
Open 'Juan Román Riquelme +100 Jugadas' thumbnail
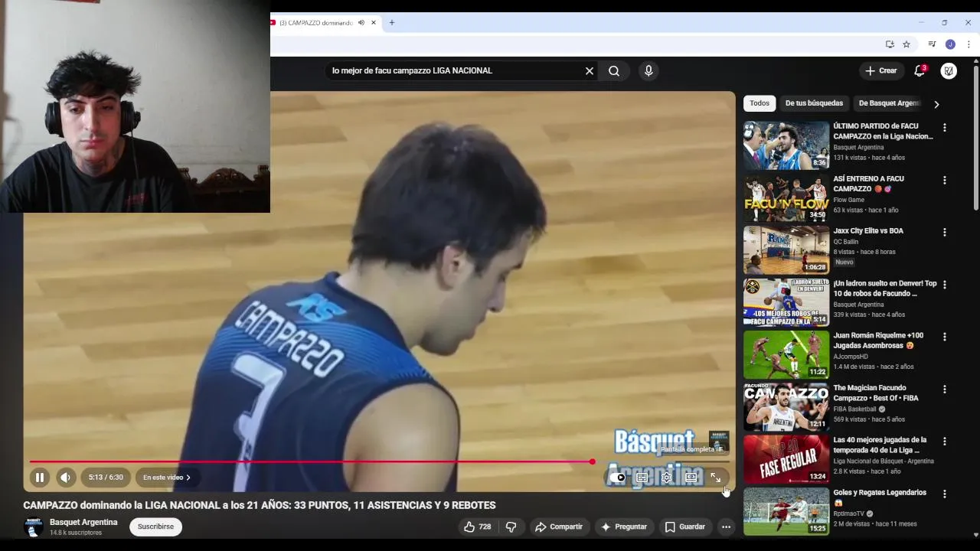click(x=786, y=354)
